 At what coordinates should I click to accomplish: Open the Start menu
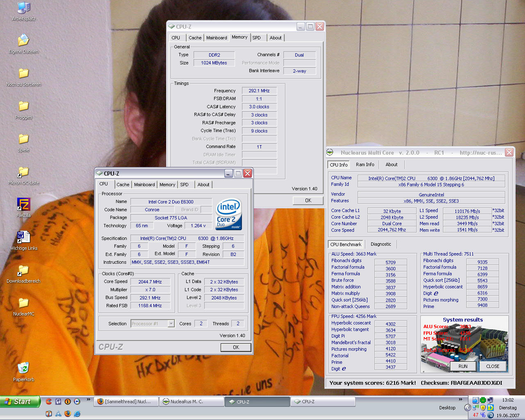tap(20, 402)
